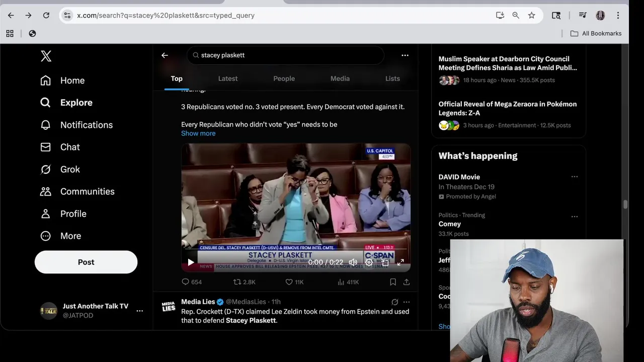Open the Explore search icon

click(x=45, y=103)
